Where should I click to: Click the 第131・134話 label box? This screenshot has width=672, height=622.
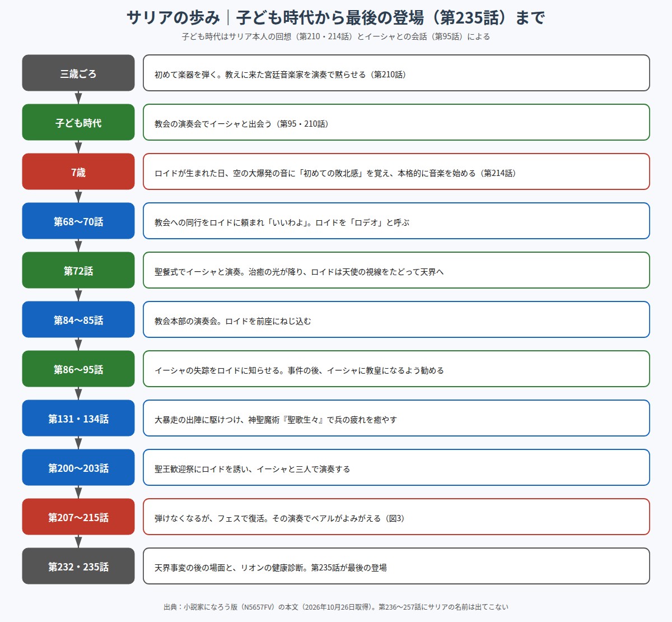click(x=78, y=418)
